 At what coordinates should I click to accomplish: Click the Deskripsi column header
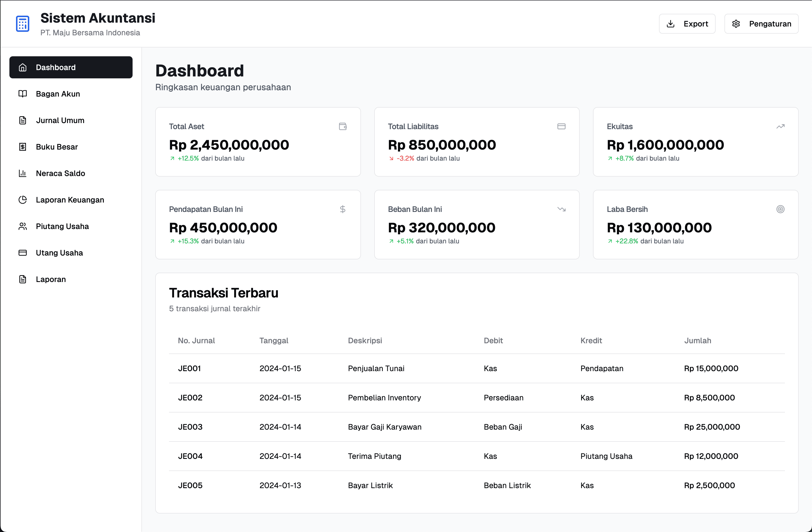365,341
